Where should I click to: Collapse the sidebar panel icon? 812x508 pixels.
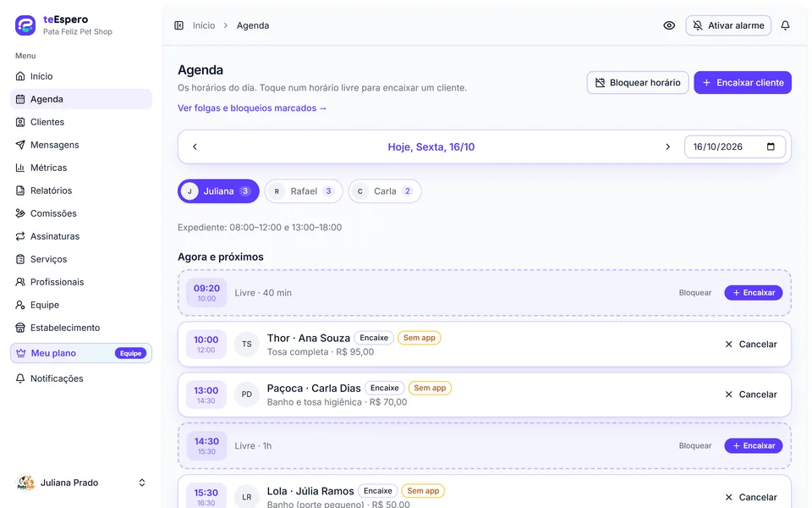[x=178, y=25]
